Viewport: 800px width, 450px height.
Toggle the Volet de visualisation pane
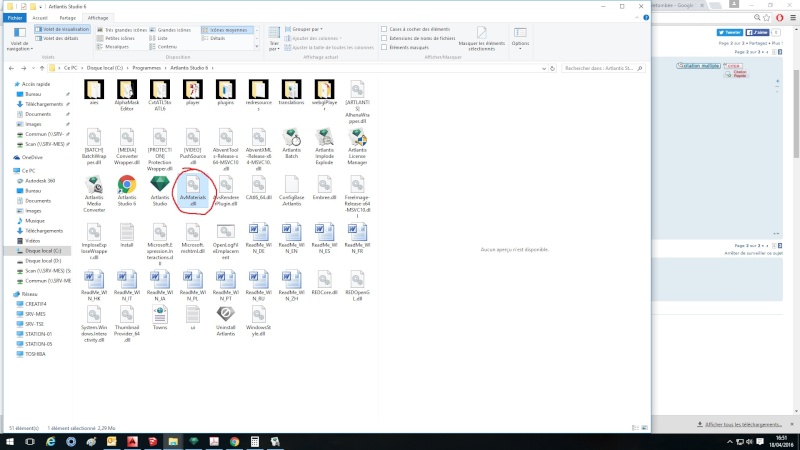pyautogui.click(x=62, y=30)
